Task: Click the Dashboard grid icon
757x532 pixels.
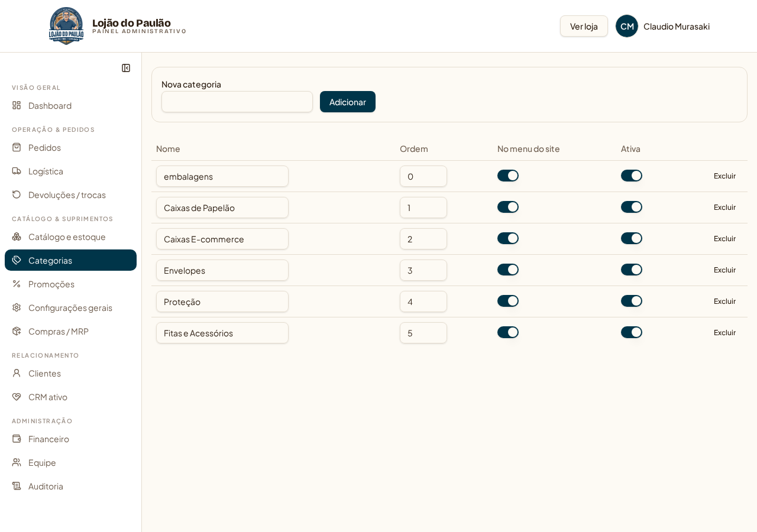Action: tap(17, 105)
